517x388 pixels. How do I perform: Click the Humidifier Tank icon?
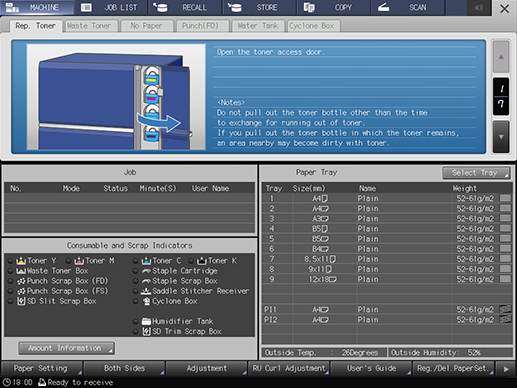click(146, 321)
